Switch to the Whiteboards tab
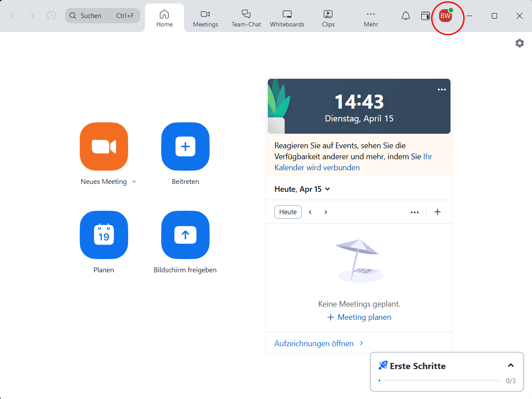The width and height of the screenshot is (532, 399). point(287,18)
